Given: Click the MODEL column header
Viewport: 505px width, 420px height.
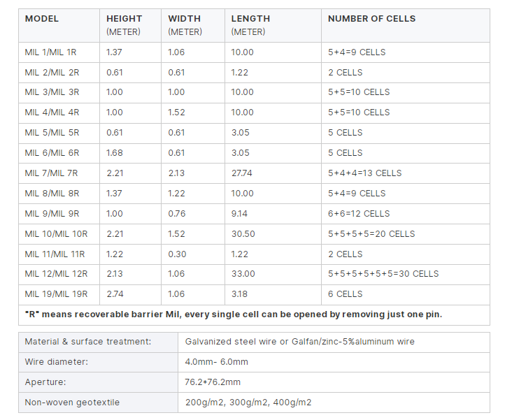Looking at the screenshot, I should coord(59,25).
